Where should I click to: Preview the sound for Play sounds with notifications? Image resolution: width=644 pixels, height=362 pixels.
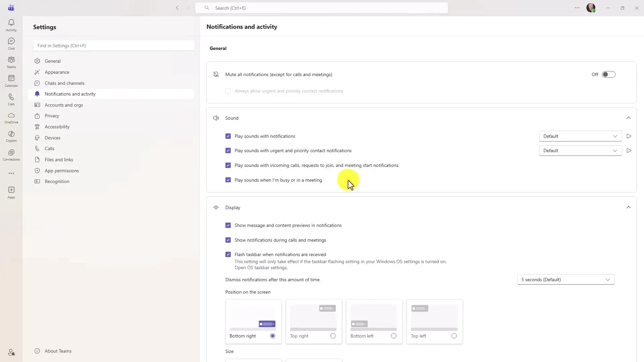point(629,136)
